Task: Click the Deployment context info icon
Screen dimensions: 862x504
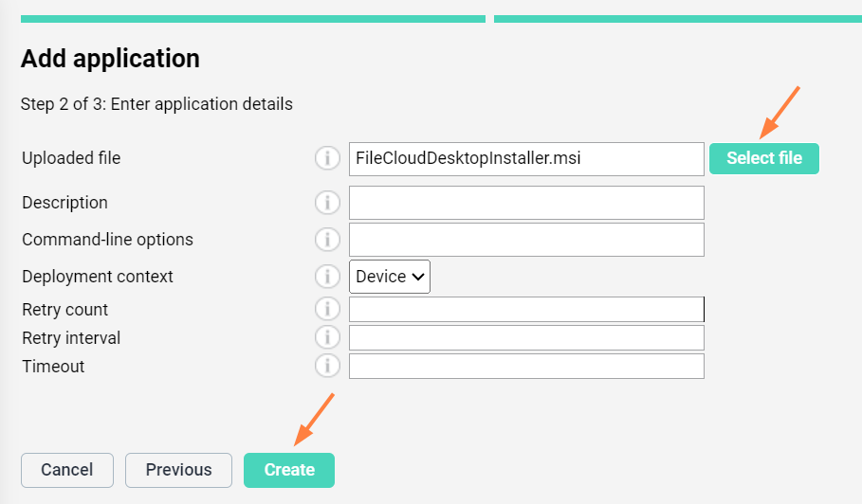Action: click(x=327, y=277)
